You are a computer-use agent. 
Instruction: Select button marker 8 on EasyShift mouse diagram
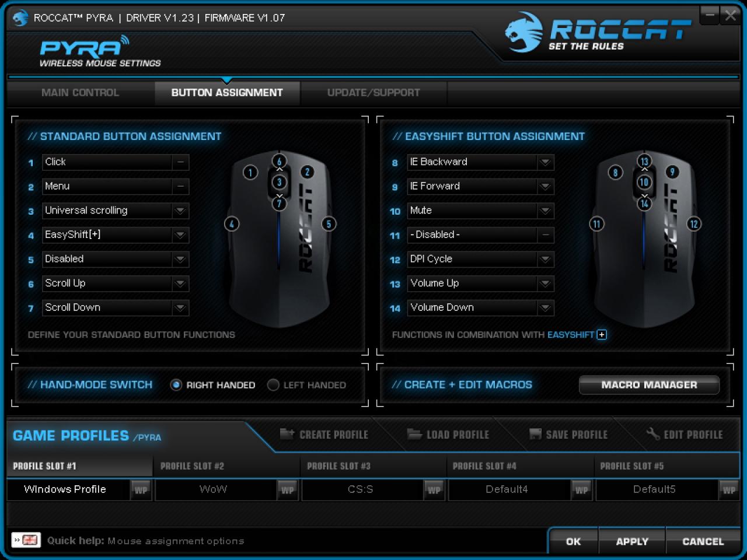coord(615,172)
